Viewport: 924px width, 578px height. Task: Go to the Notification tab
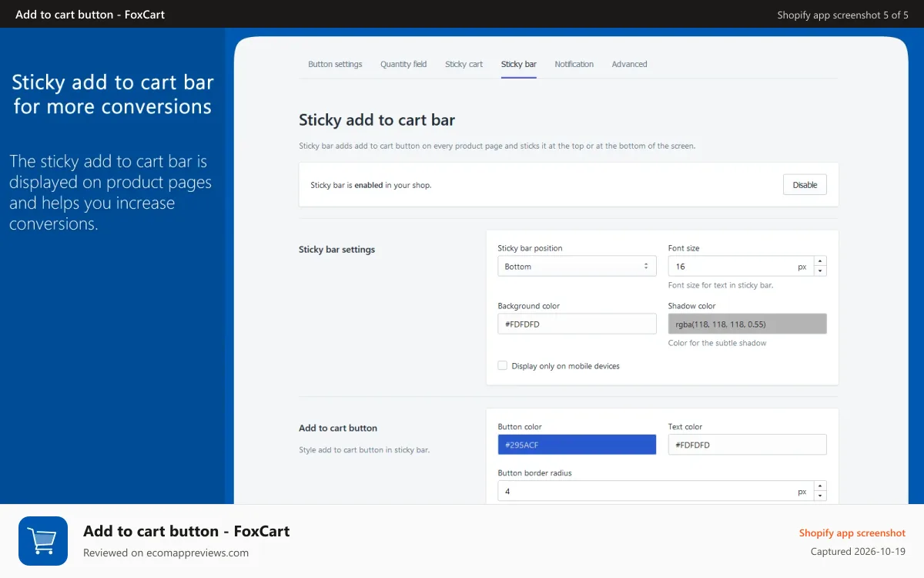tap(574, 64)
